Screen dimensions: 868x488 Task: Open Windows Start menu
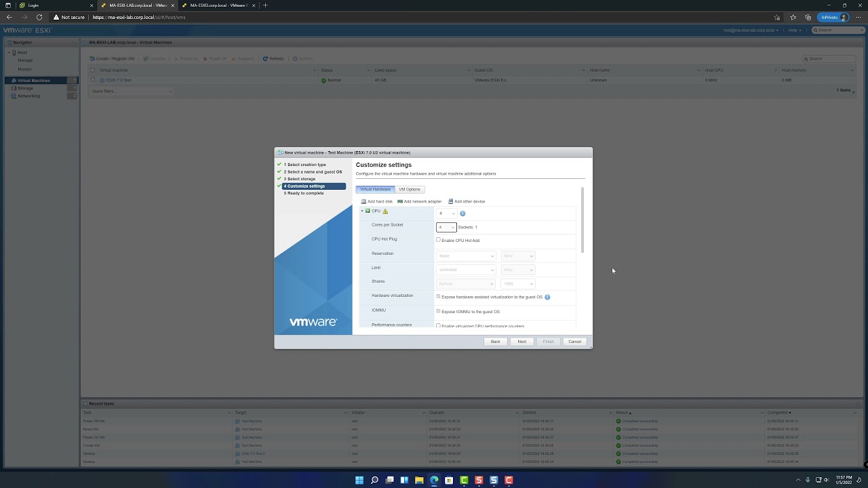(359, 480)
